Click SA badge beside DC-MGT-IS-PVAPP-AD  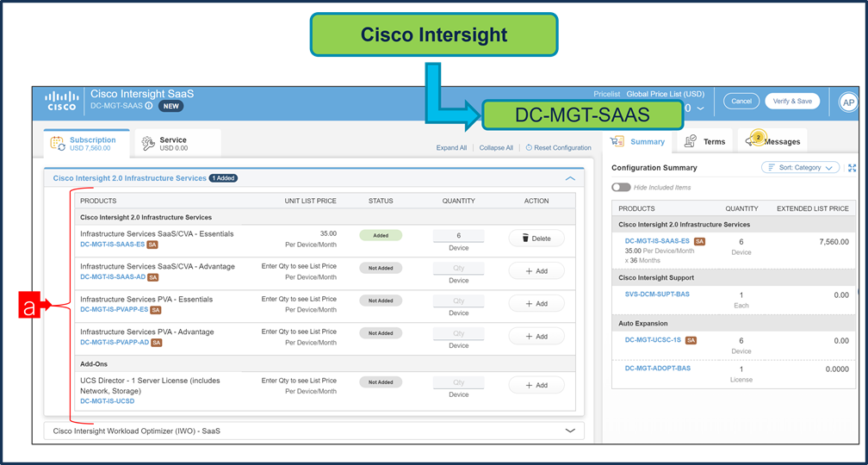(x=157, y=343)
